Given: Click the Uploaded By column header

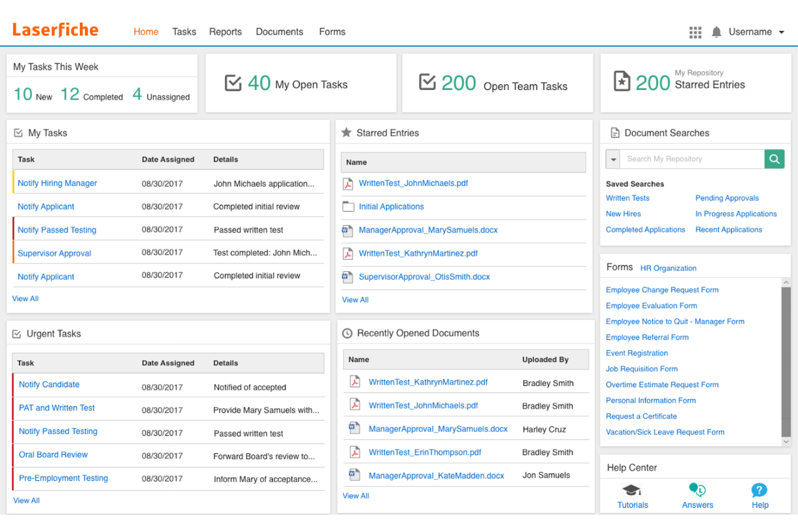Looking at the screenshot, I should point(545,360).
